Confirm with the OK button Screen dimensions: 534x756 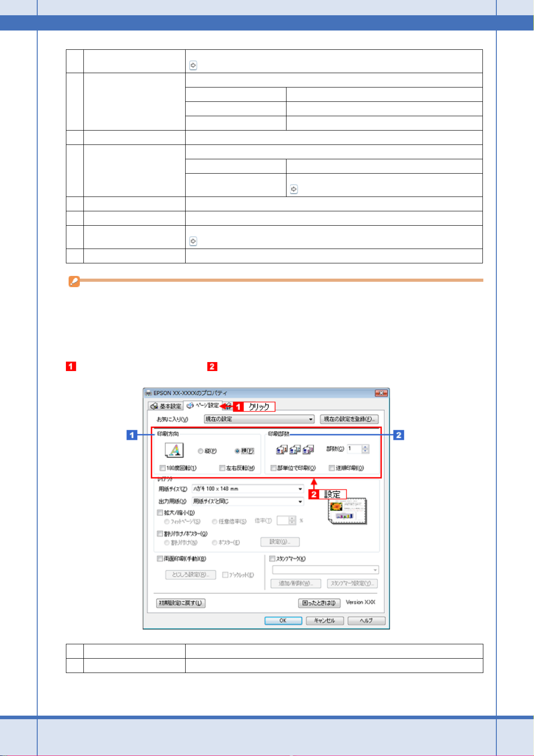[283, 621]
